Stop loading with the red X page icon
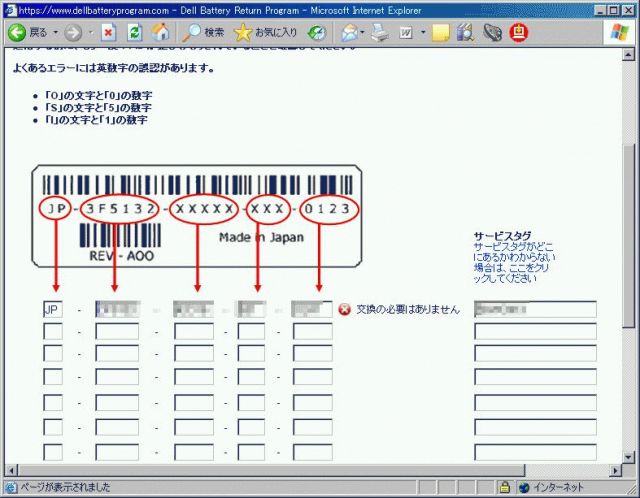This screenshot has width=640, height=498. click(108, 33)
